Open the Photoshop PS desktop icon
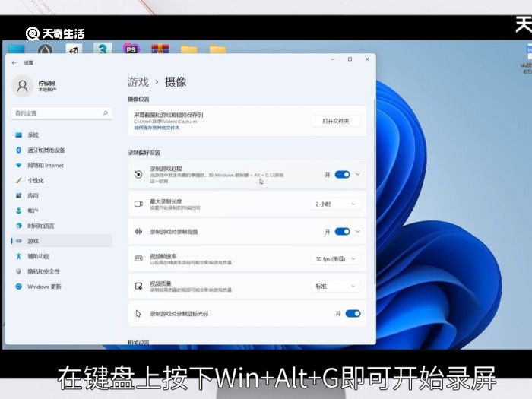This screenshot has height=399, width=532. [131, 49]
